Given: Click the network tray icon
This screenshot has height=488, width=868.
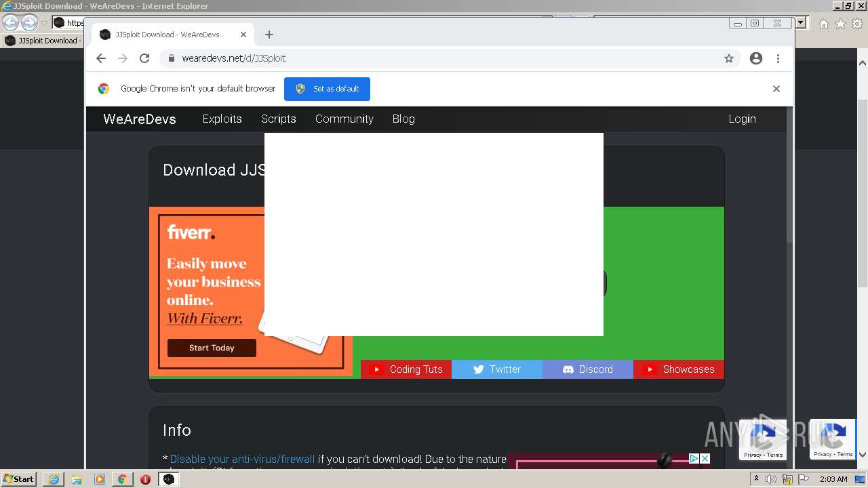Looking at the screenshot, I should 787,479.
